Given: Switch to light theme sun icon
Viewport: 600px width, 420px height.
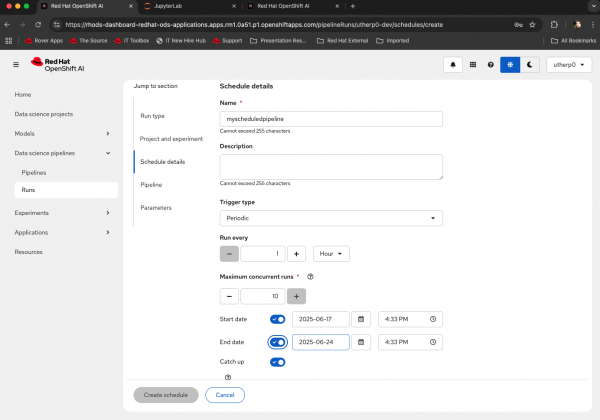Looking at the screenshot, I should coord(510,64).
